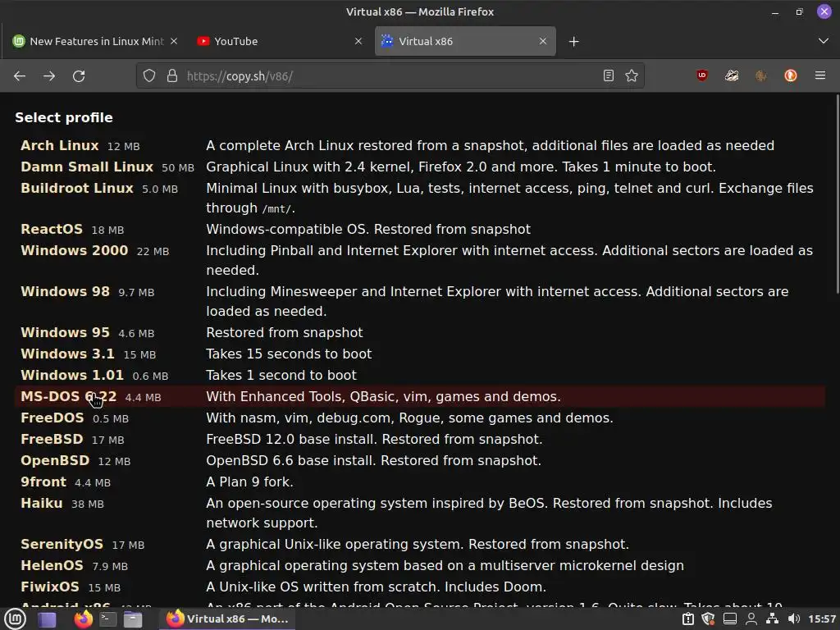This screenshot has height=630, width=840.
Task: Open the tracking protection shield icon
Action: pos(149,76)
